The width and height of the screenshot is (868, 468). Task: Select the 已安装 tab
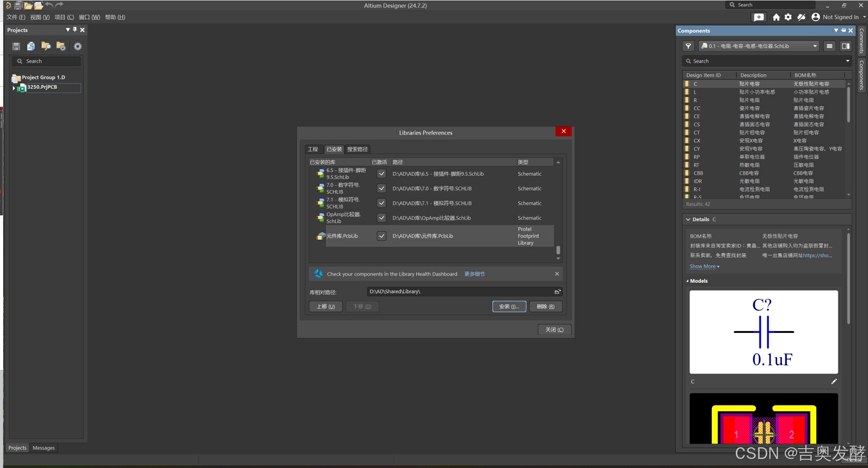(x=334, y=150)
